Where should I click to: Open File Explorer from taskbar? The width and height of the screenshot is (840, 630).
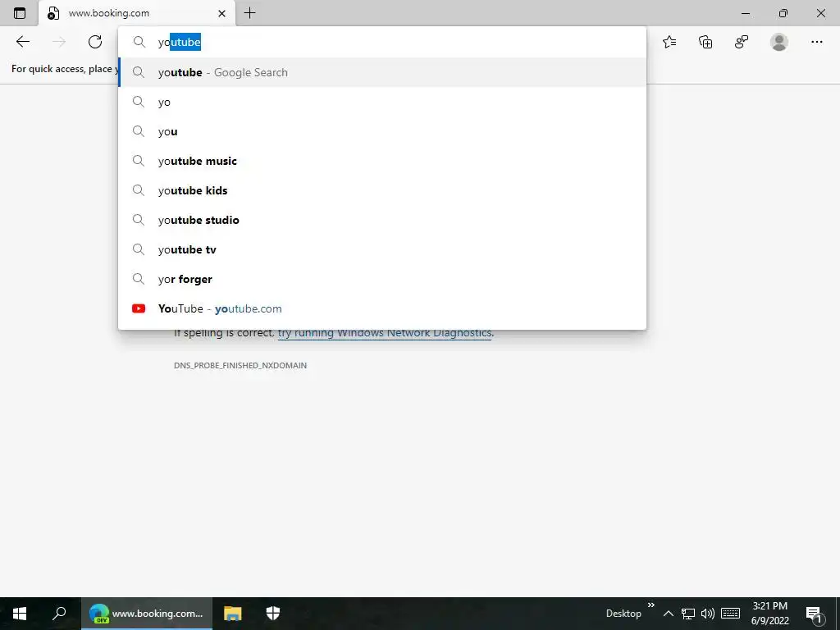coord(232,614)
